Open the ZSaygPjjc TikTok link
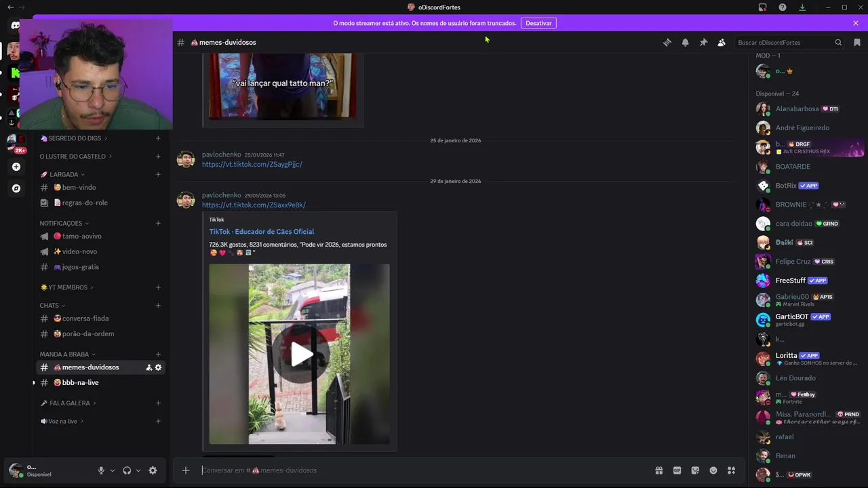 (252, 165)
